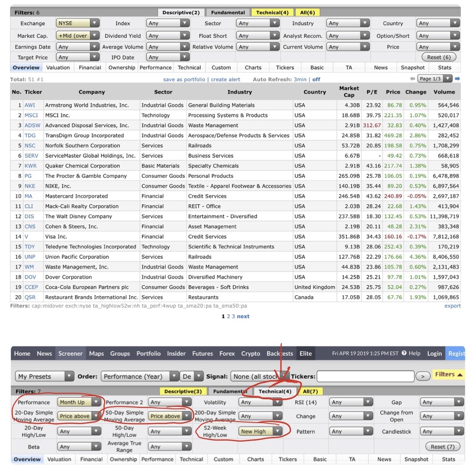The image size is (469, 476).
Task: Open the Order dropdown showing Performance (Year)
Action: tap(140, 376)
